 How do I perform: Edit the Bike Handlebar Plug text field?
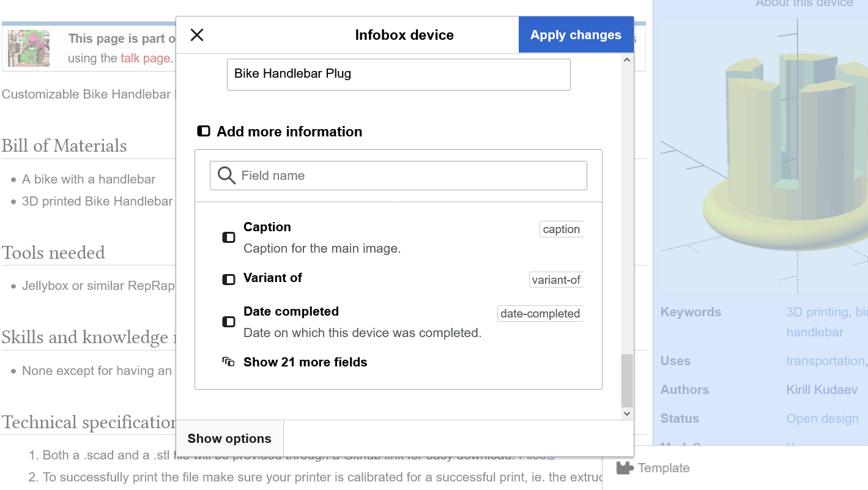pos(398,74)
